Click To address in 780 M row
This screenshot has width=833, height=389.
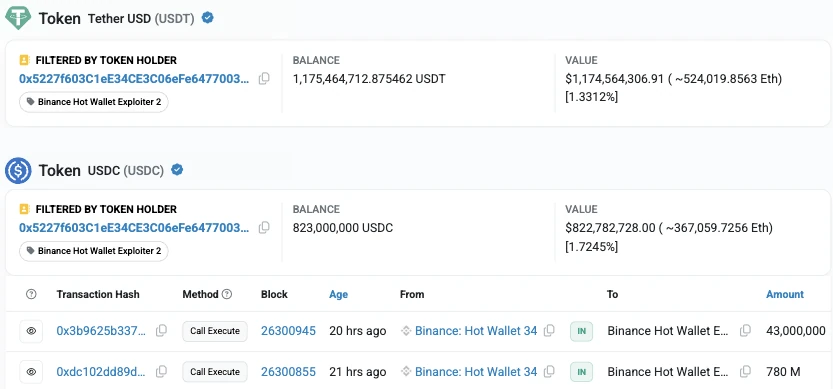pyautogui.click(x=668, y=371)
